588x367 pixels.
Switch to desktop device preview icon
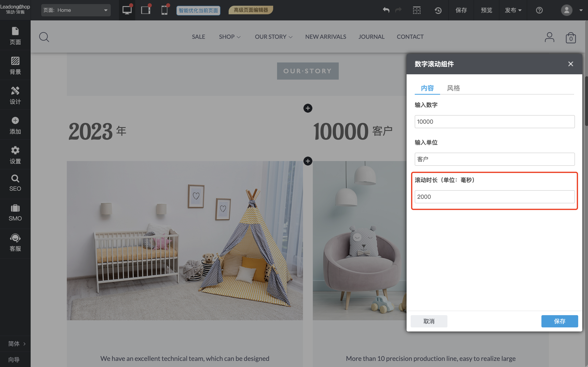pos(127,10)
